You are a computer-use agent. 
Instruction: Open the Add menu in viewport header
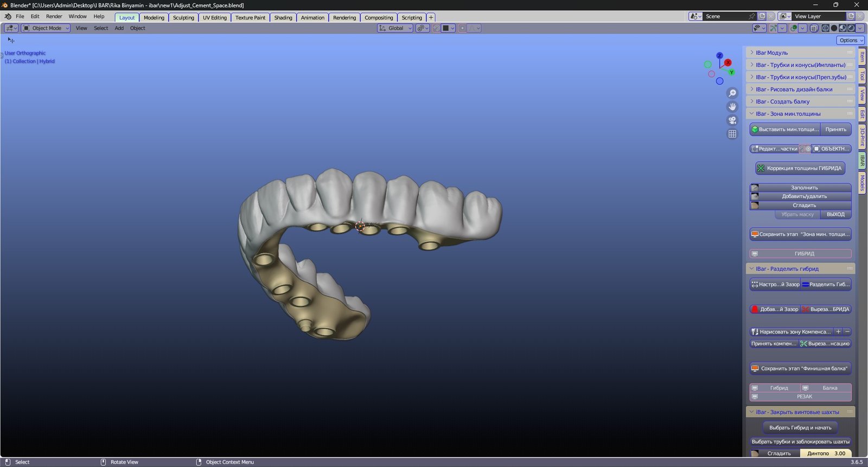(x=119, y=28)
